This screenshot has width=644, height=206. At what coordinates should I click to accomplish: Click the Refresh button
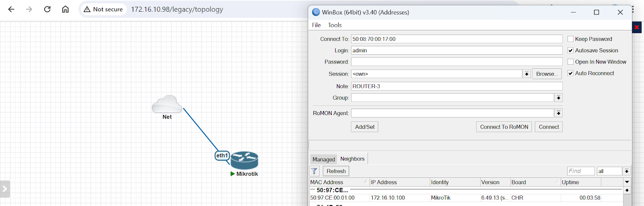point(336,171)
